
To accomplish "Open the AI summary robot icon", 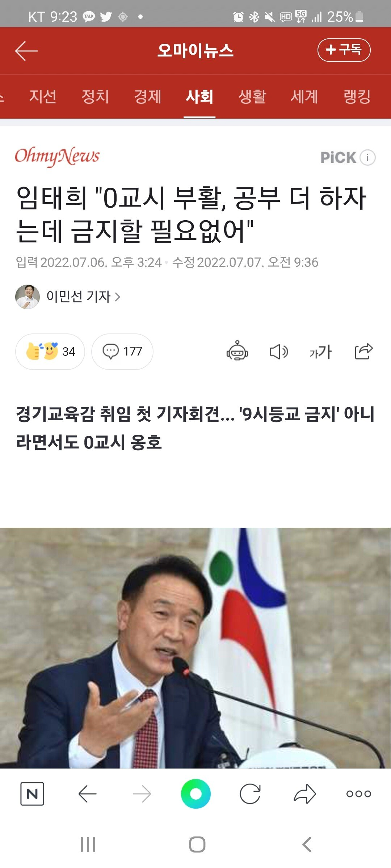I will [x=237, y=351].
